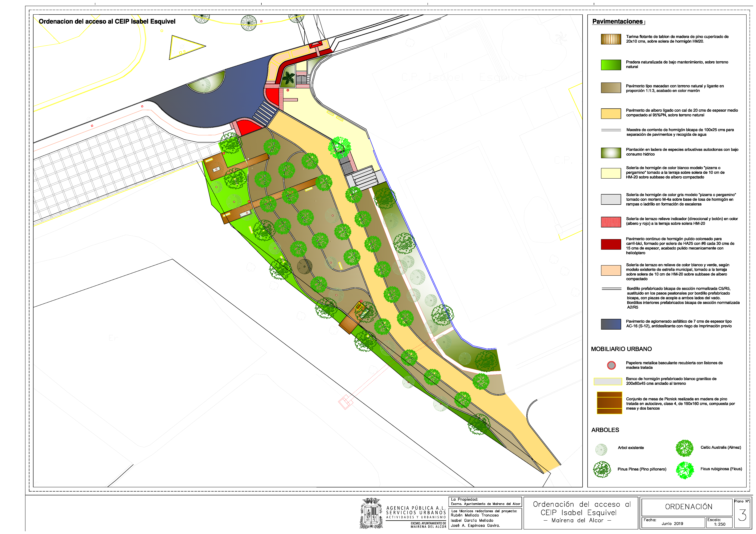Click the Pavimentaciones legend heading
The image size is (756, 534).
click(x=617, y=21)
